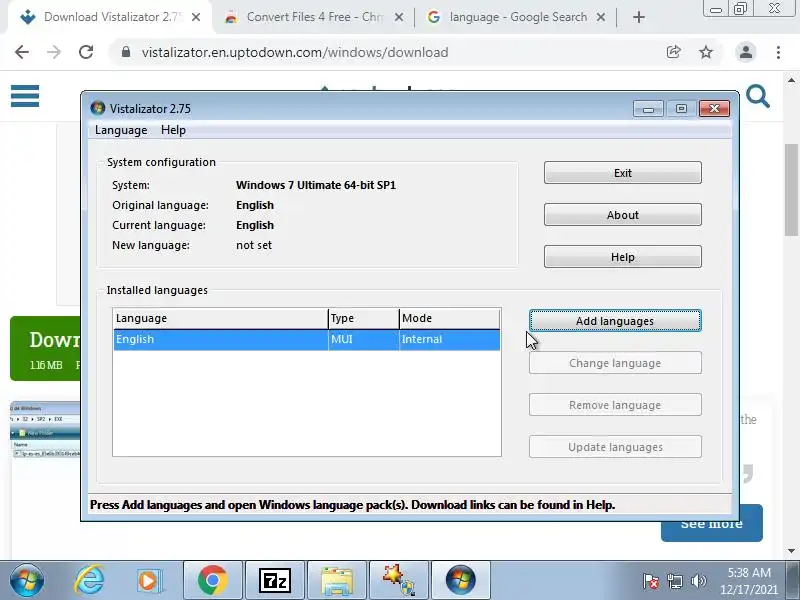Viewport: 800px width, 600px height.
Task: Open the Language menu in Vistalizator
Action: click(121, 130)
